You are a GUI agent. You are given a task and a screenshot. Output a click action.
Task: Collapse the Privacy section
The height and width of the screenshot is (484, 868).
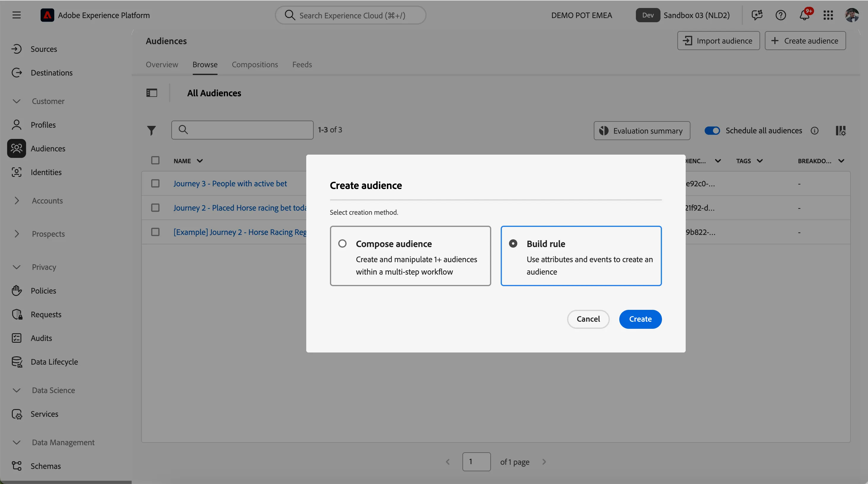coord(17,267)
